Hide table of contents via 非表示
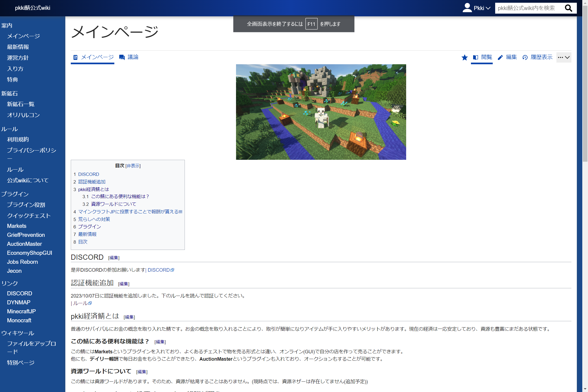Screen dimensions: 588x392 (133, 166)
